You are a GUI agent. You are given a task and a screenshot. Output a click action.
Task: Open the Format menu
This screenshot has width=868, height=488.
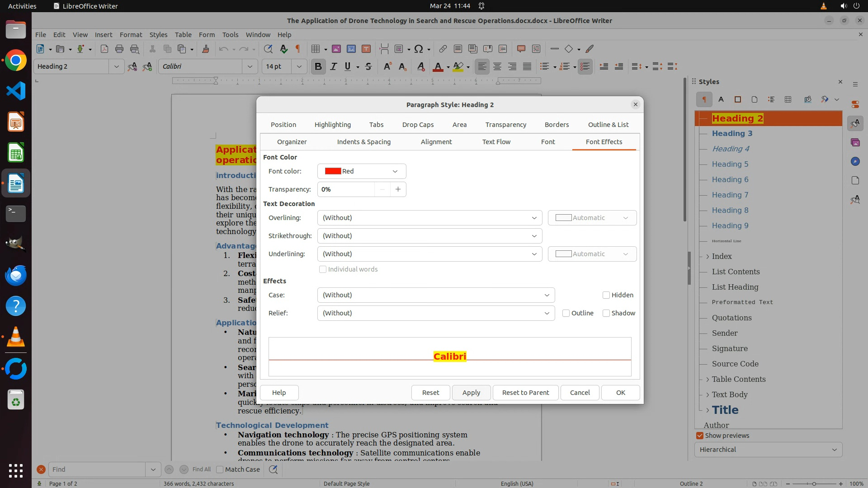pos(131,35)
